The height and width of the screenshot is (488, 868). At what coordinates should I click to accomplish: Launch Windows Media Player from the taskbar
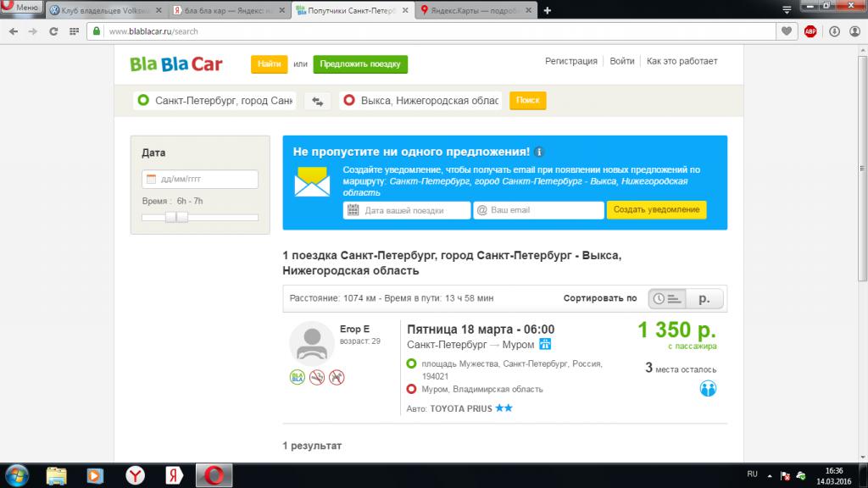[x=95, y=475]
